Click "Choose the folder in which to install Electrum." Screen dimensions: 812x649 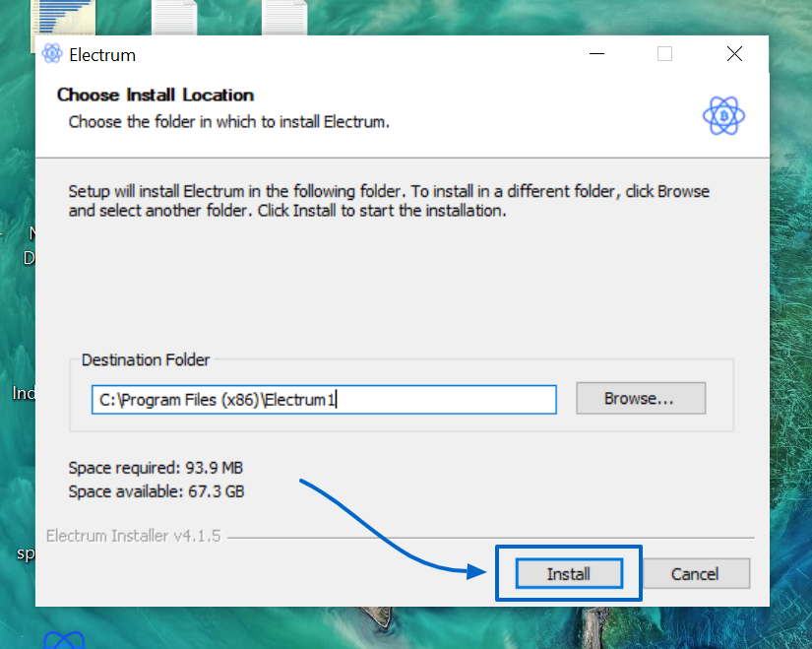point(229,122)
